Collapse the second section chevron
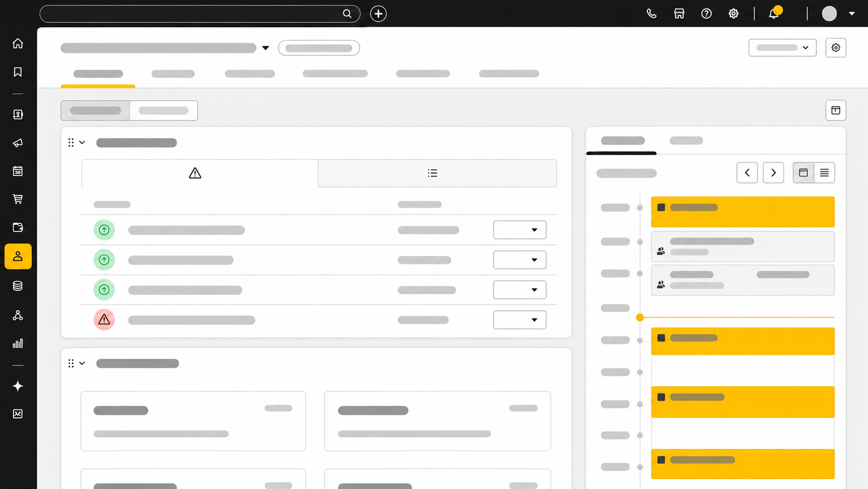Image resolution: width=868 pixels, height=489 pixels. (x=82, y=363)
